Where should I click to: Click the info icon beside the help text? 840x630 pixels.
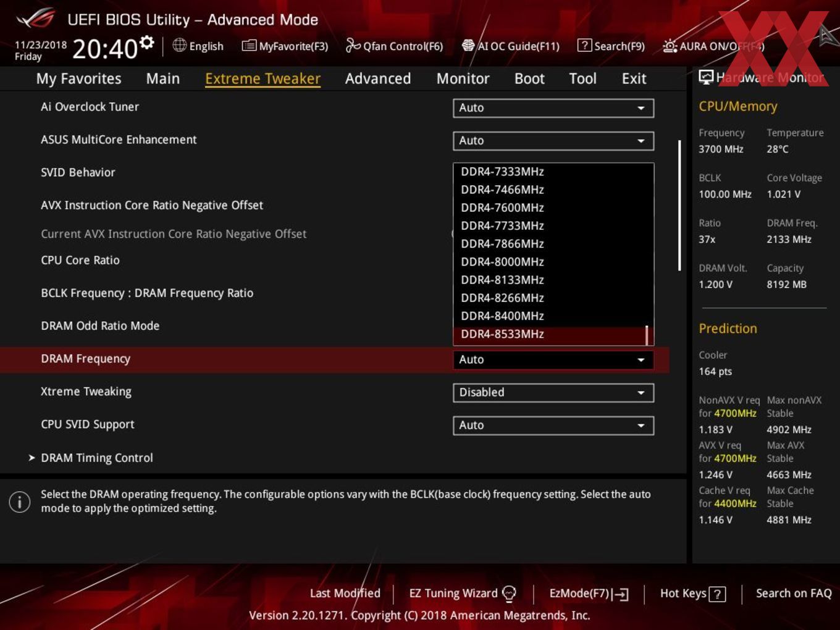20,502
